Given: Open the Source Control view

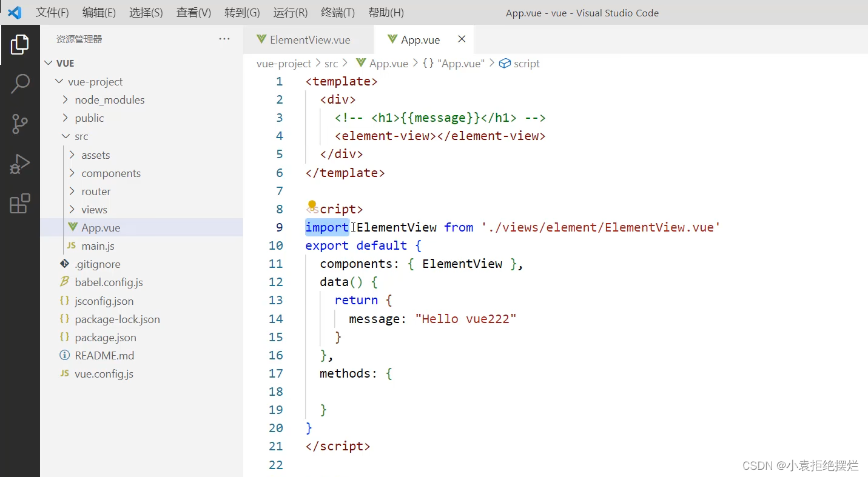Looking at the screenshot, I should (x=19, y=124).
